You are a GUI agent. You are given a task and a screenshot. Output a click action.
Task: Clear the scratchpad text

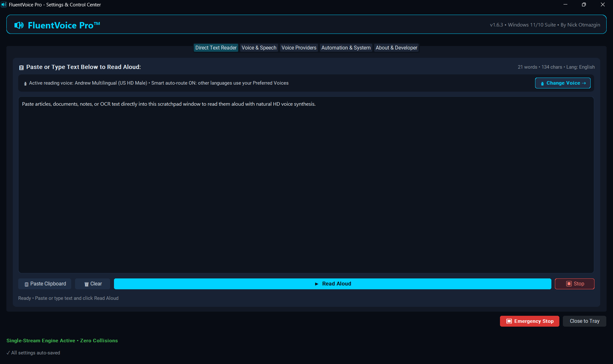tap(93, 284)
